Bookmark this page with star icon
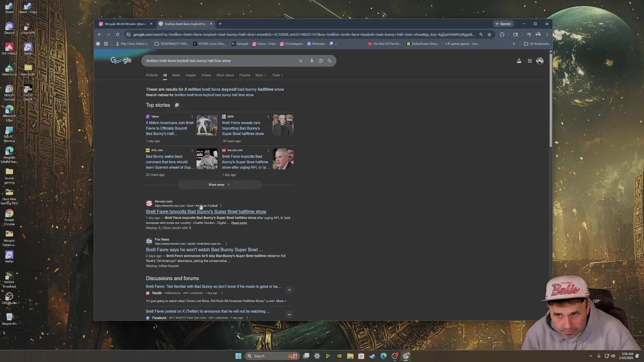This screenshot has height=362, width=644. point(489,35)
